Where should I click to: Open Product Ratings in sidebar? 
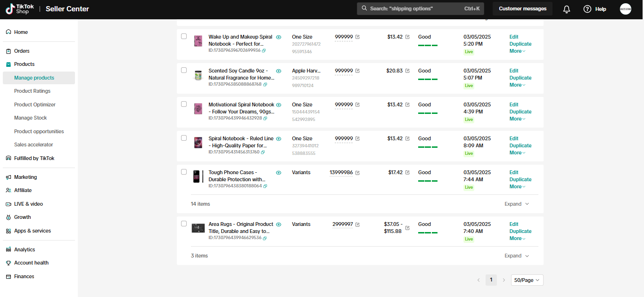32,91
